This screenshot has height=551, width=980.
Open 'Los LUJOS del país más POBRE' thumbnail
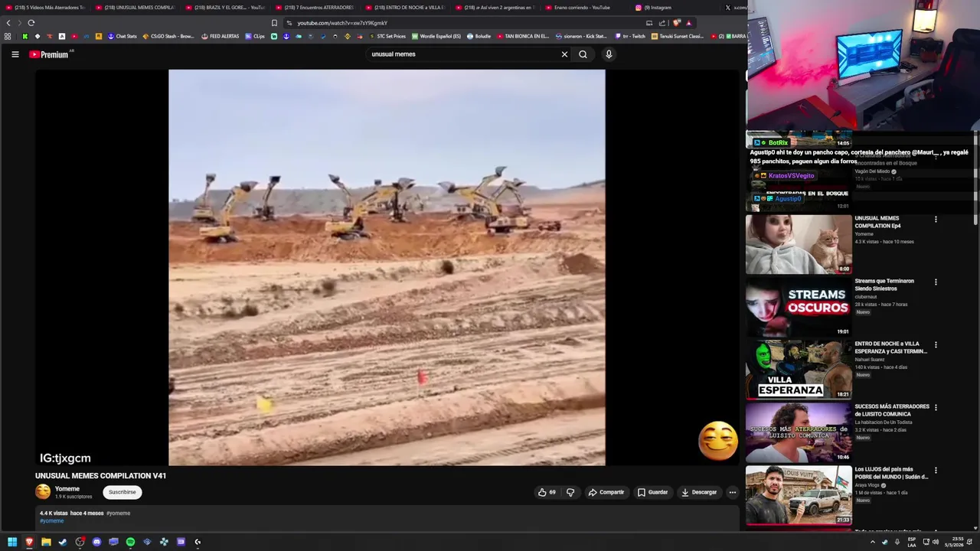(x=799, y=495)
